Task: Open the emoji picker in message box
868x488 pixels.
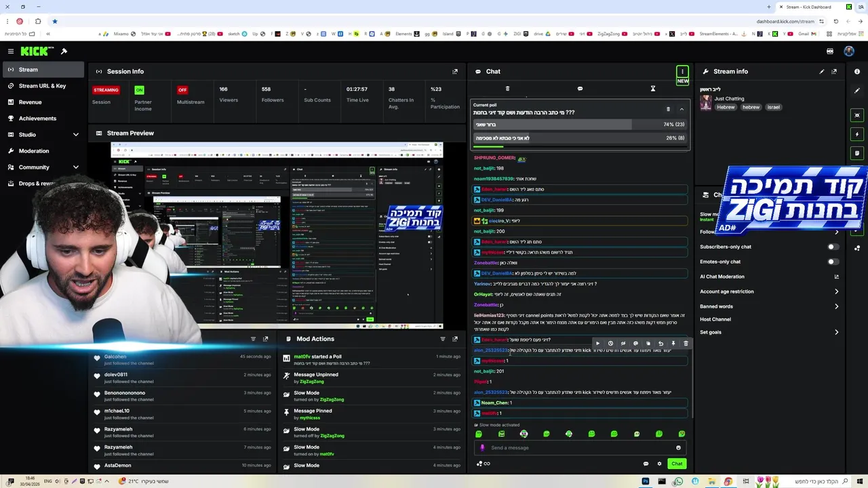Action: pos(678,447)
